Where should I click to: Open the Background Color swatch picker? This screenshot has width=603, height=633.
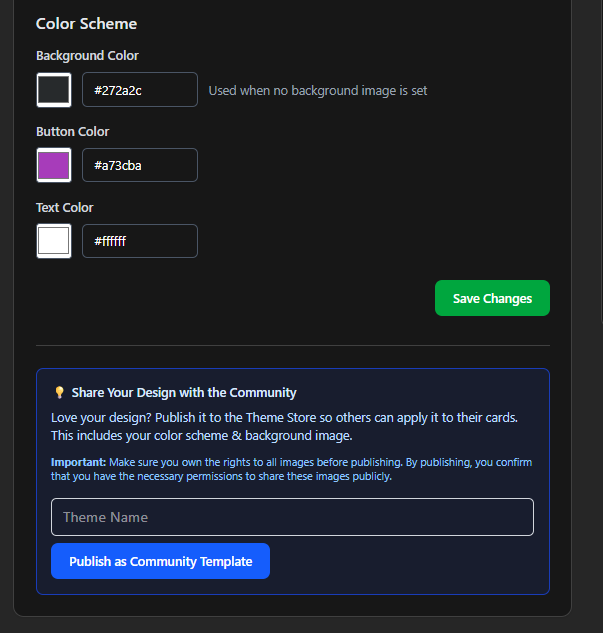click(x=54, y=90)
